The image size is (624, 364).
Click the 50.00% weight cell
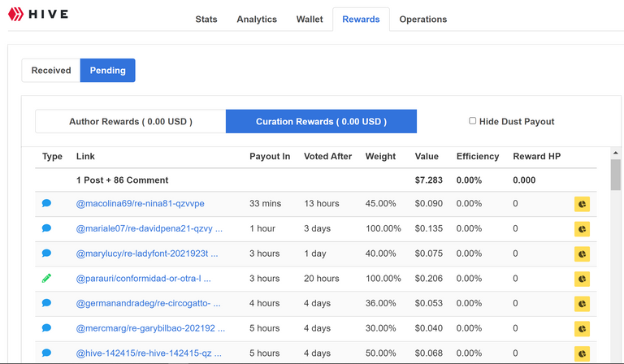[x=380, y=353]
